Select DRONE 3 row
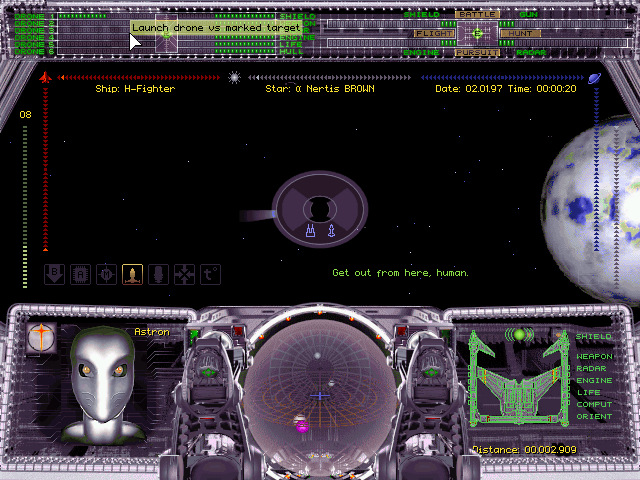The width and height of the screenshot is (640, 480). 35,30
